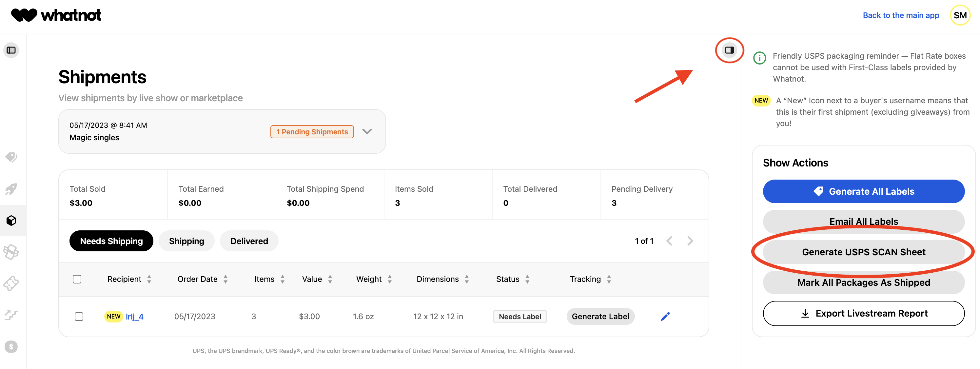Click Generate USPS SCAN Sheet button

(863, 252)
